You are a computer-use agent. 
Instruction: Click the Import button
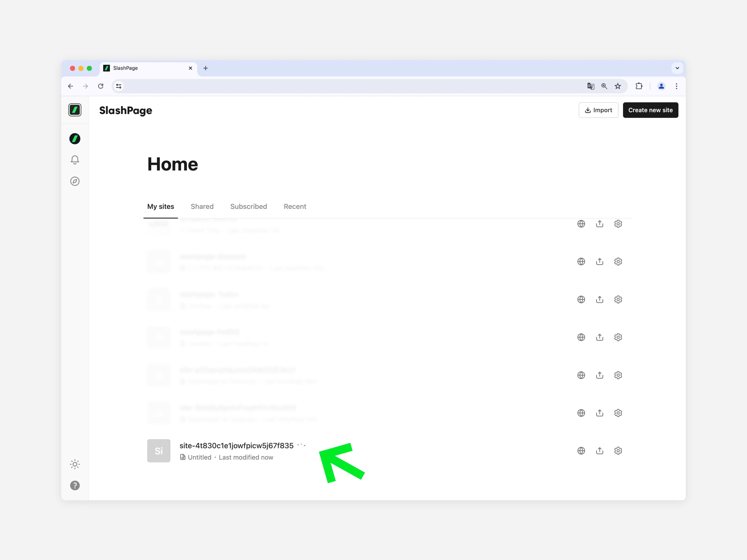click(598, 110)
